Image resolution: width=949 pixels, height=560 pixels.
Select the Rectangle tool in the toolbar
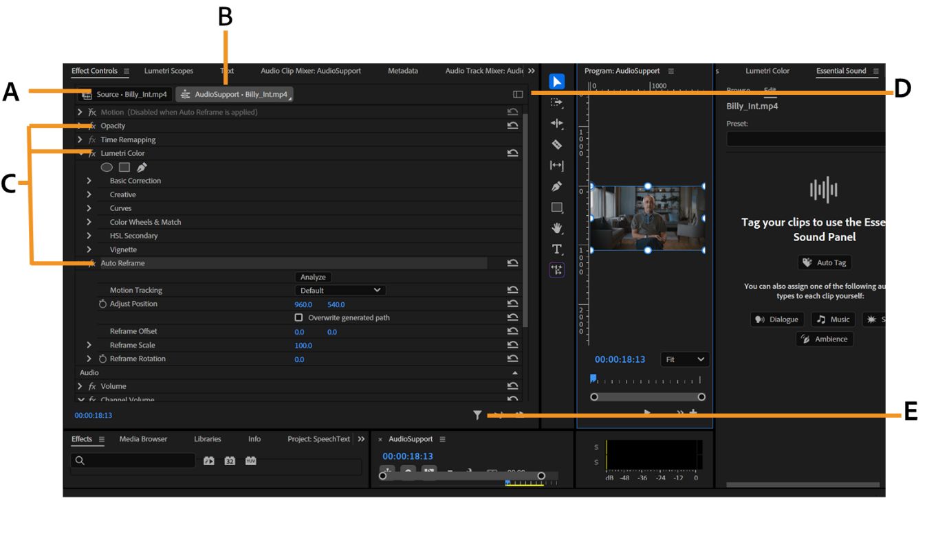pyautogui.click(x=556, y=208)
